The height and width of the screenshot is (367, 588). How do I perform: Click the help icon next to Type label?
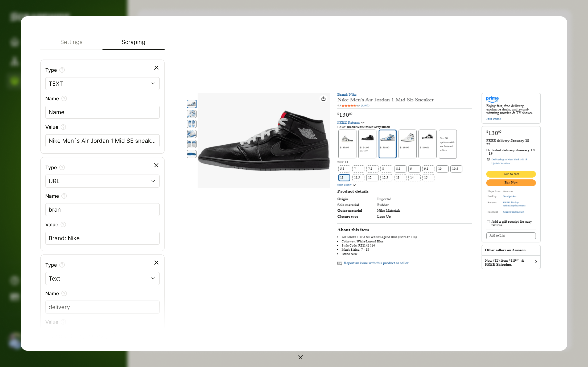point(62,70)
